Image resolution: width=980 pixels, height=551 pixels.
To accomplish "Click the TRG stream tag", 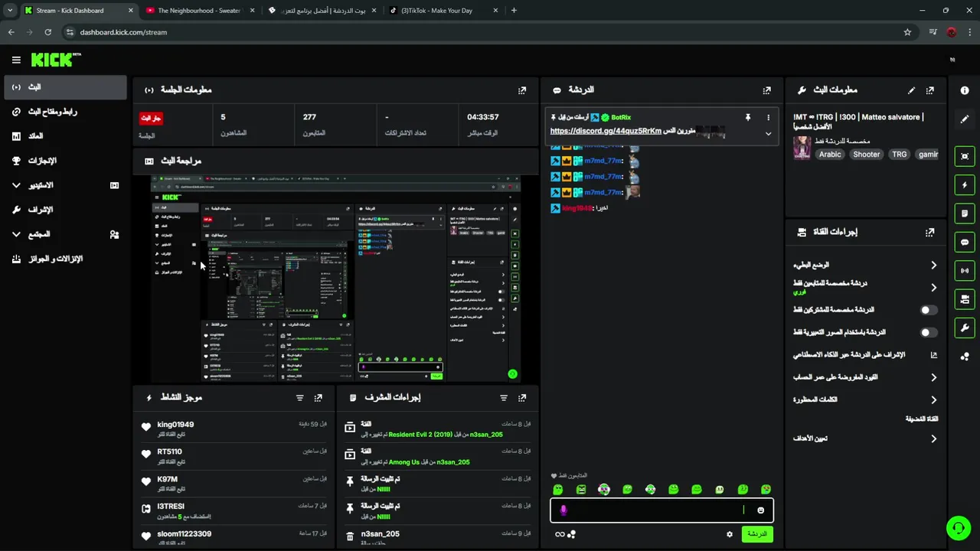I will [899, 155].
